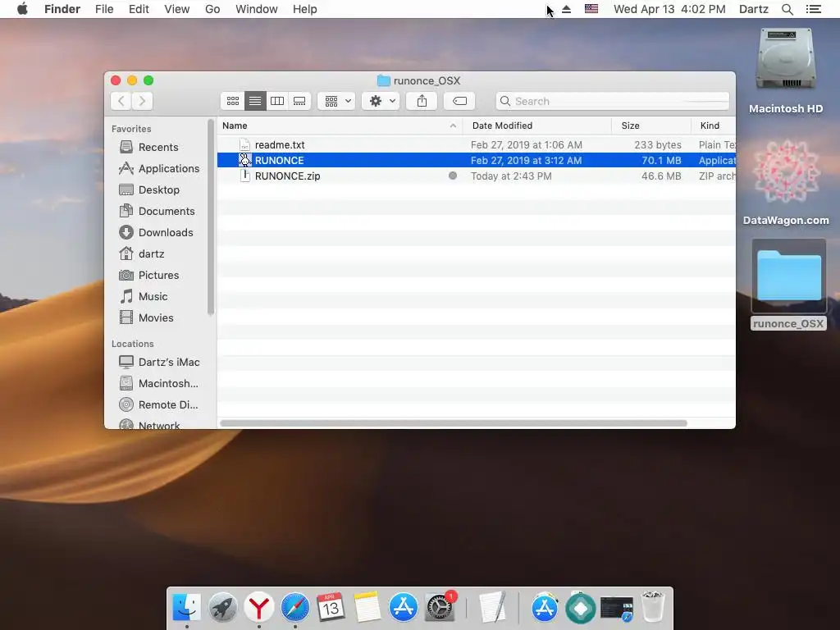Image resolution: width=840 pixels, height=630 pixels.
Task: Switch Finder to column view
Action: [x=277, y=101]
